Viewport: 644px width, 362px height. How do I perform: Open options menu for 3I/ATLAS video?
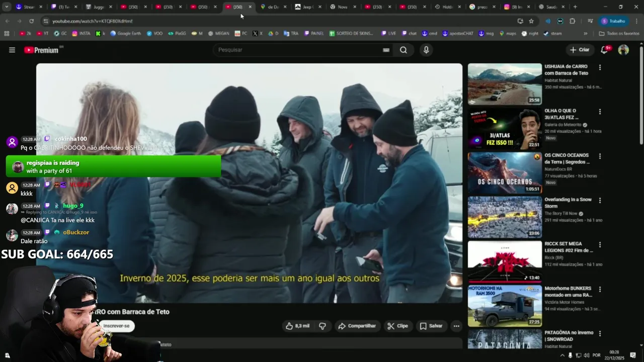(x=599, y=112)
